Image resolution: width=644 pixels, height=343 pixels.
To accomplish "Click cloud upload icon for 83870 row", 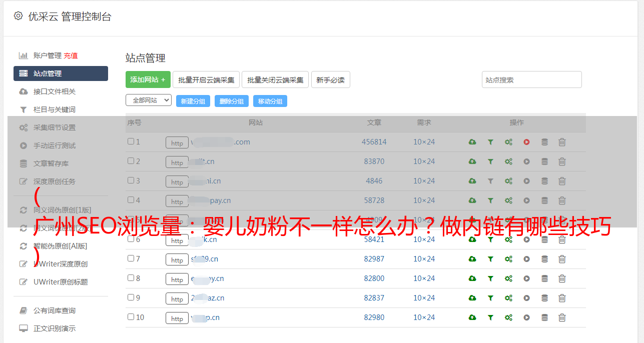I will point(472,161).
